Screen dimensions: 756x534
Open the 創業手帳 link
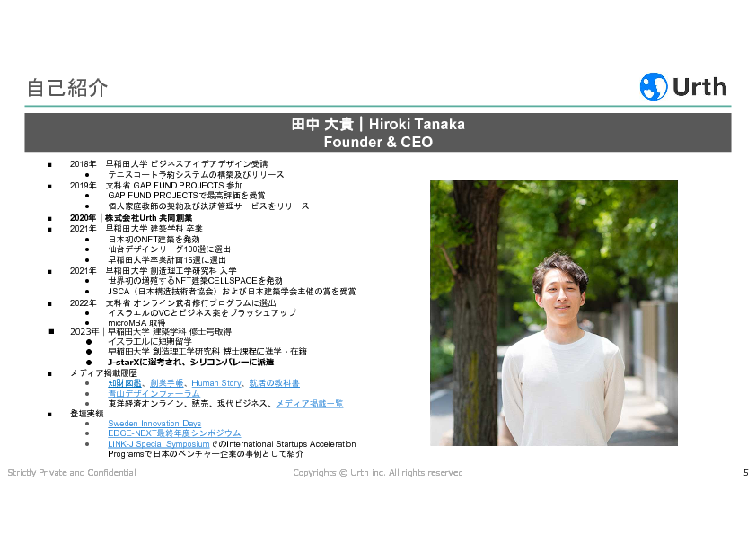tap(167, 383)
